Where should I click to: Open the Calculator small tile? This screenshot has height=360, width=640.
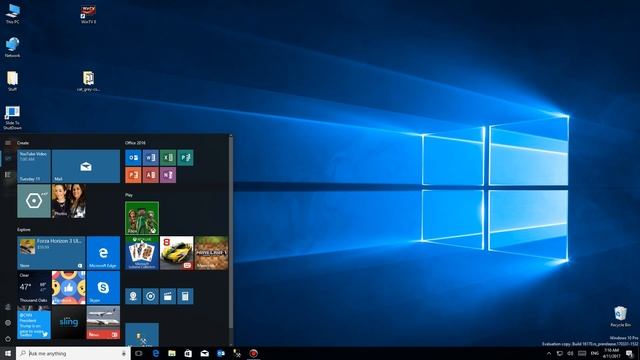185,296
